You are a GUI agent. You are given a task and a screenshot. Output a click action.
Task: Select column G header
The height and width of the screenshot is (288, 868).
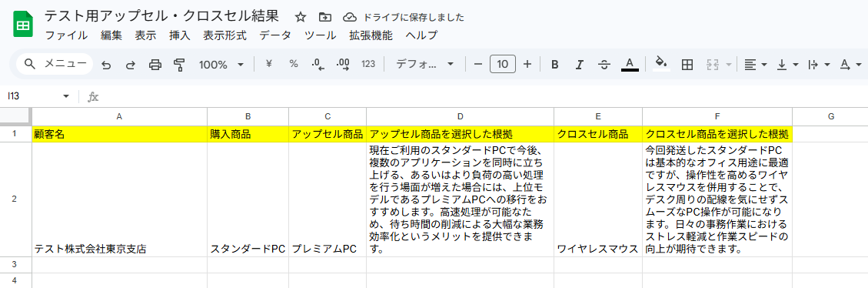click(830, 116)
